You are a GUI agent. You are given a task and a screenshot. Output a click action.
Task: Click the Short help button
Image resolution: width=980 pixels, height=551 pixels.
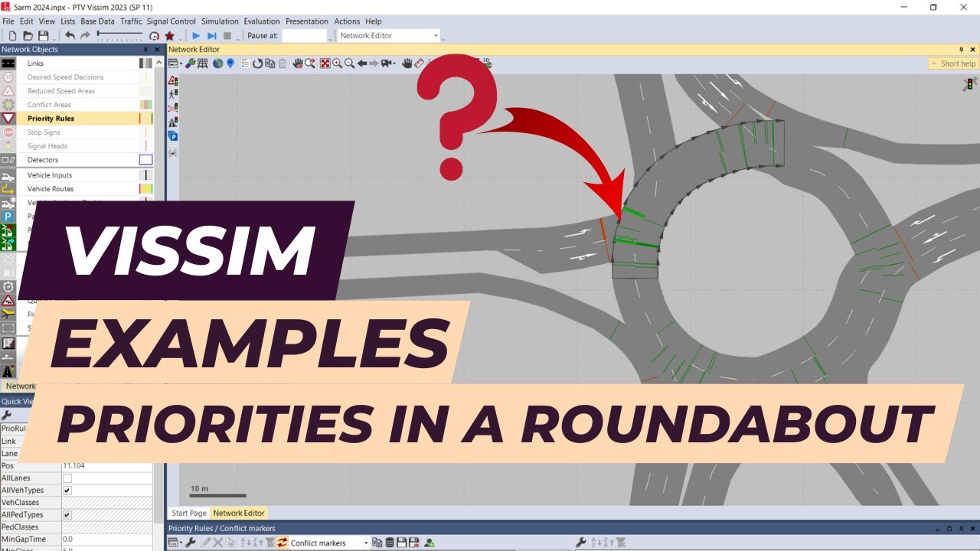(x=953, y=64)
